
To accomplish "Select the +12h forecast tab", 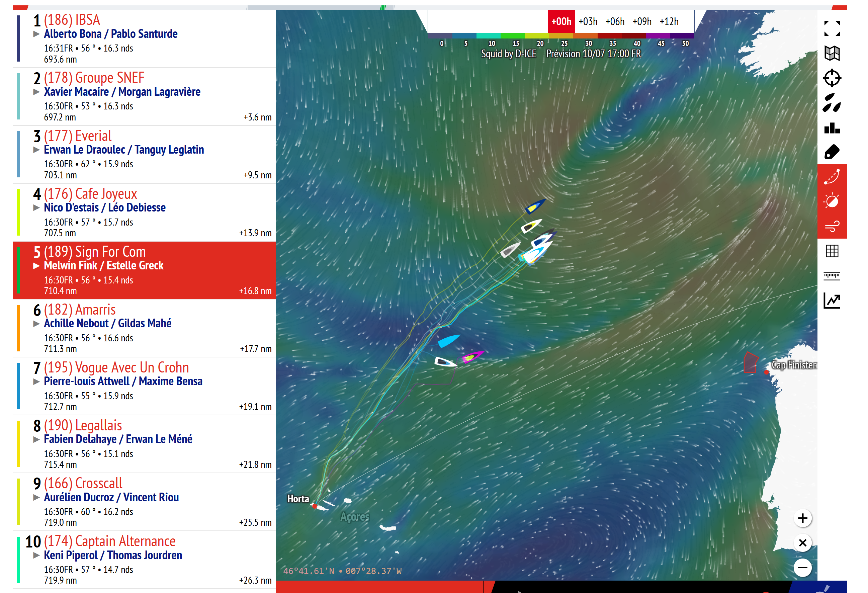I will pyautogui.click(x=669, y=22).
